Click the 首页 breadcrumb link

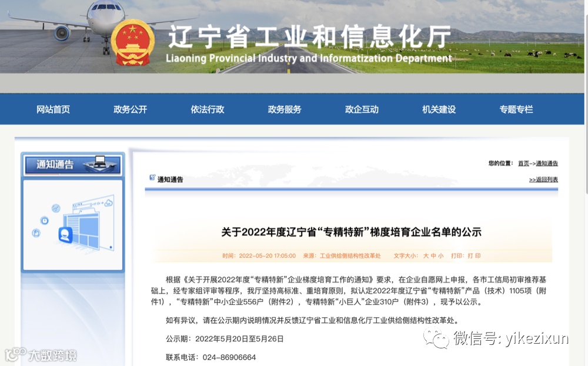523,164
